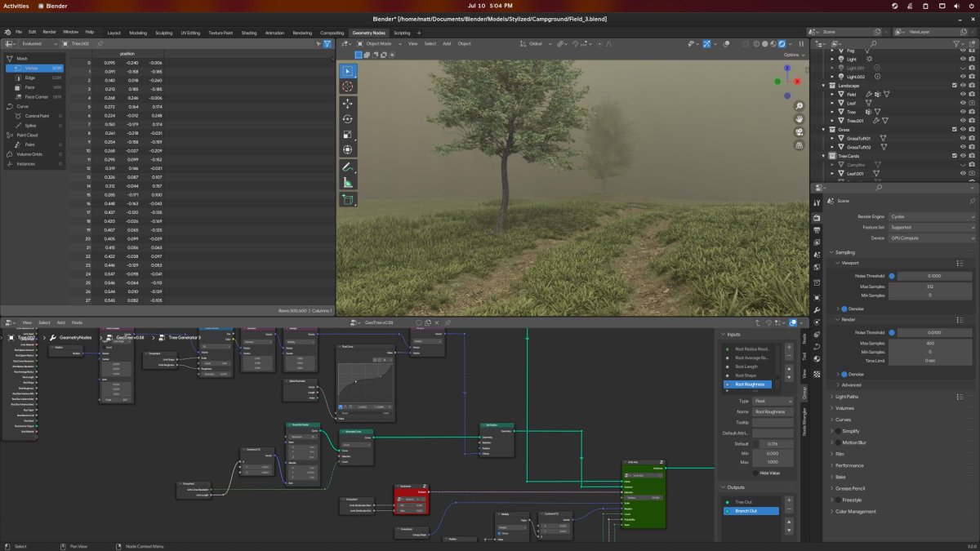Select Edge domain in the spreadsheet
This screenshot has width=980, height=551.
(34, 77)
